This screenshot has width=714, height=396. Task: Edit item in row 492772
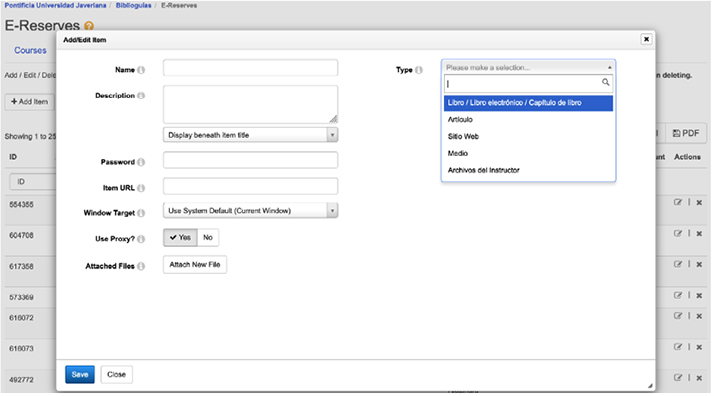[678, 377]
